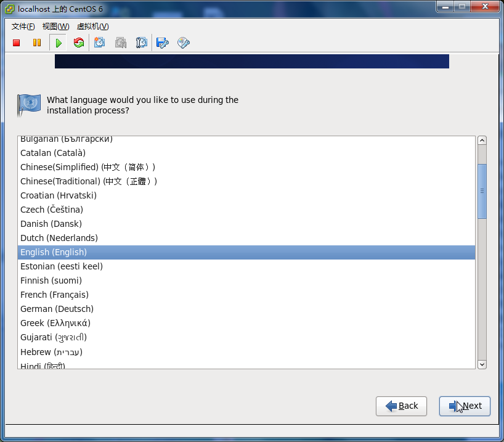Viewport: 504px width, 442px height.
Task: Select German (Deutsch) language option
Action: click(57, 309)
